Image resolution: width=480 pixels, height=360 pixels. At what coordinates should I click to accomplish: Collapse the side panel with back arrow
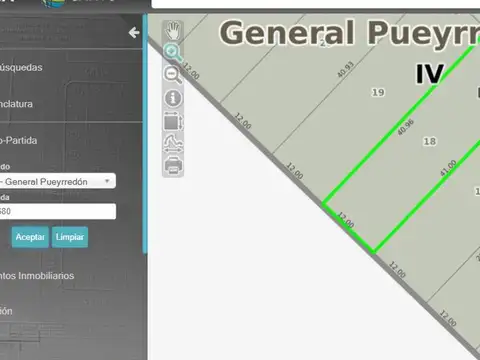pos(134,33)
